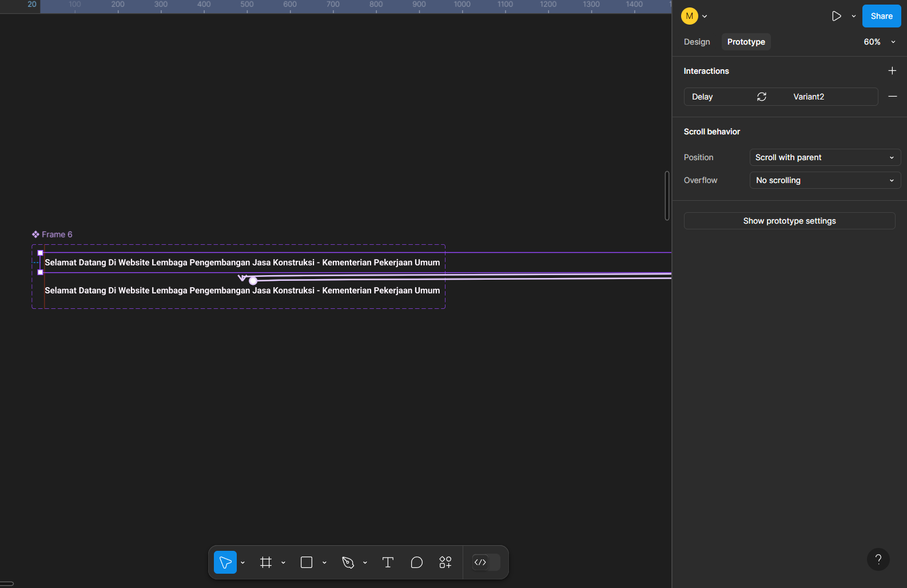This screenshot has width=907, height=588.
Task: Select the Frame 6 component label
Action: click(x=52, y=235)
